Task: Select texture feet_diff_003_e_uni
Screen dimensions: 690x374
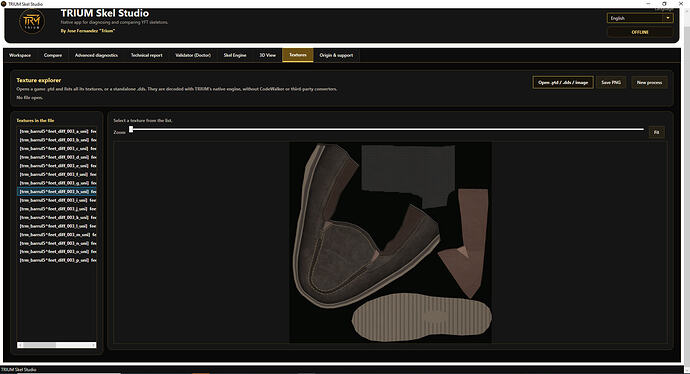Action: pos(57,166)
